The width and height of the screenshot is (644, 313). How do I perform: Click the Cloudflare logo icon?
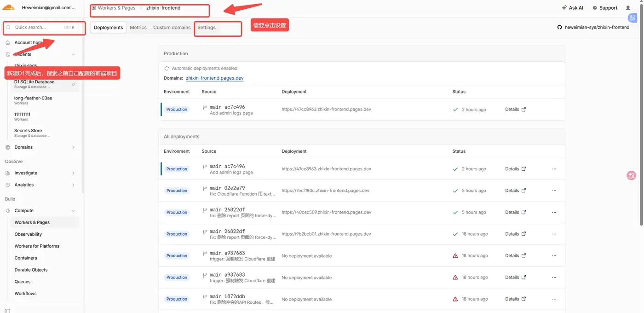[x=8, y=7]
